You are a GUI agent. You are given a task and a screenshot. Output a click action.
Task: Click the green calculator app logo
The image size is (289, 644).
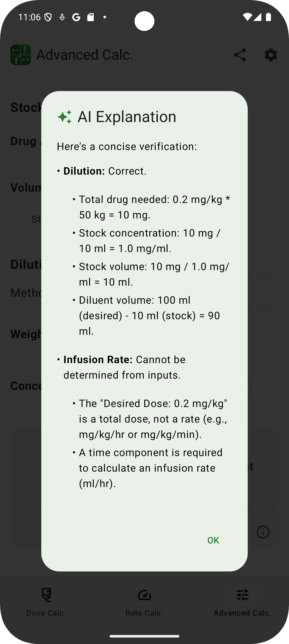21,55
